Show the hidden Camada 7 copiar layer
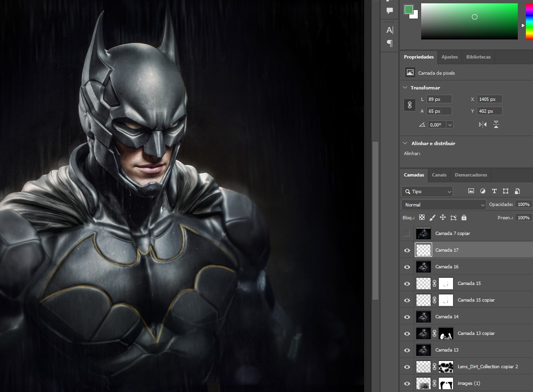533x392 pixels. click(x=407, y=234)
